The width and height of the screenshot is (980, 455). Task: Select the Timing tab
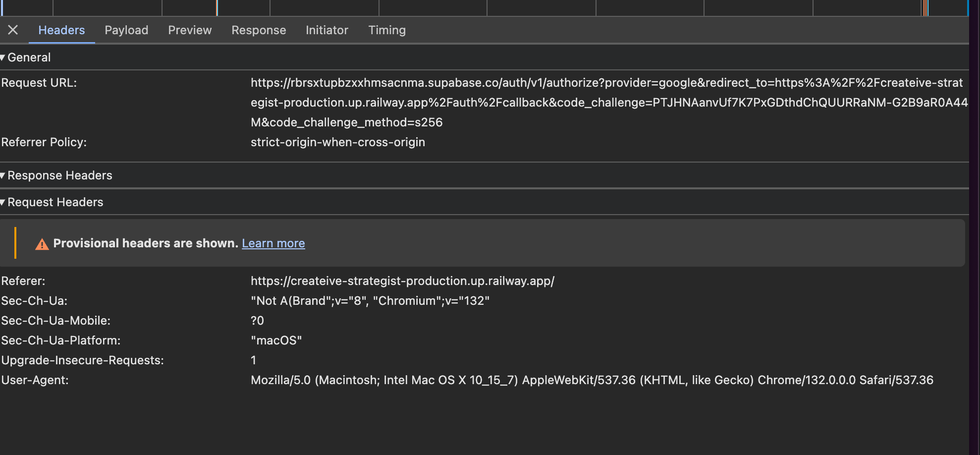pyautogui.click(x=387, y=30)
